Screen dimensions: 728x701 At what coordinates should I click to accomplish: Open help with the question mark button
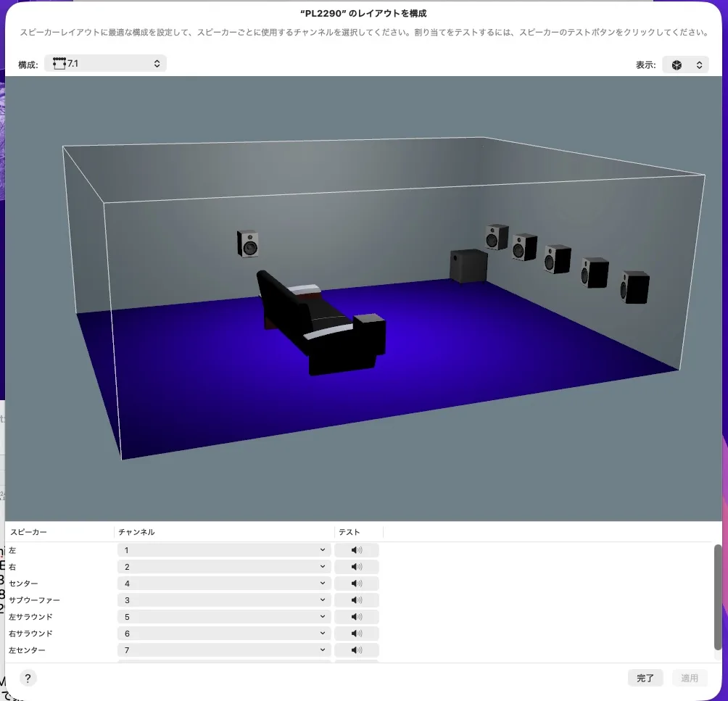28,679
